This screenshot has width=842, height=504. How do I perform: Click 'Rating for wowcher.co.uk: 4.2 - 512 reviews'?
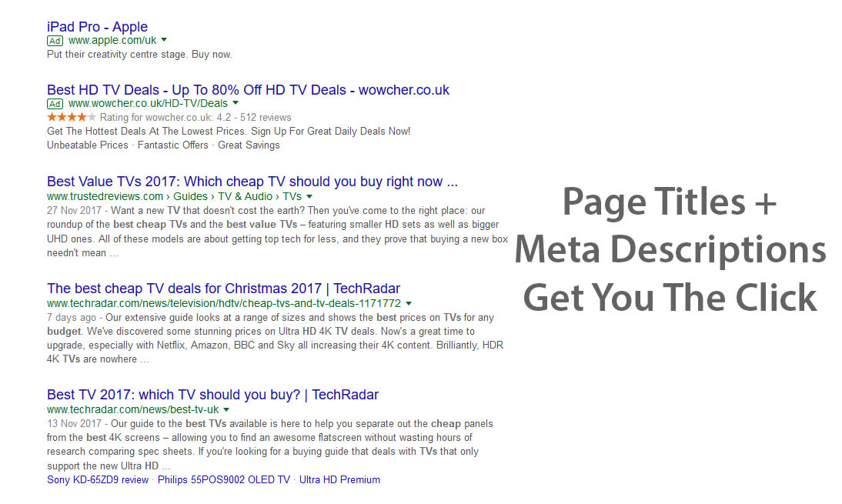pos(195,118)
